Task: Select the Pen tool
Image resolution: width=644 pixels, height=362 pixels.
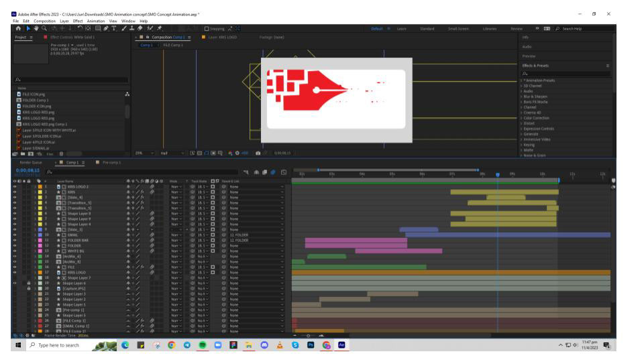Action: [106, 28]
